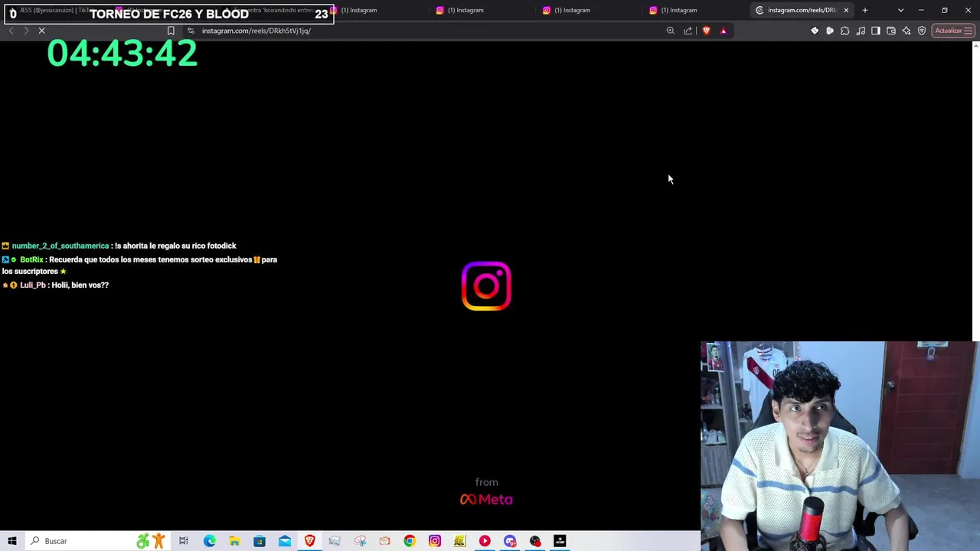This screenshot has width=980, height=551.
Task: Open Task View on the taskbar
Action: pos(184,541)
